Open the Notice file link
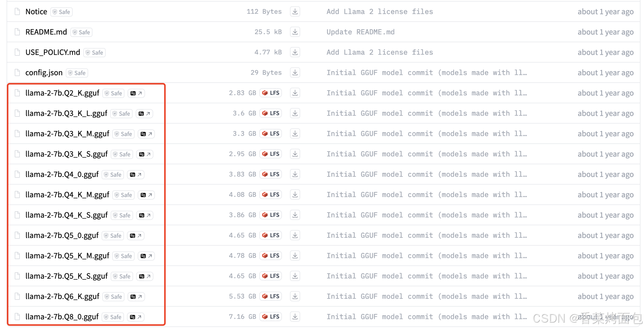 (x=36, y=12)
